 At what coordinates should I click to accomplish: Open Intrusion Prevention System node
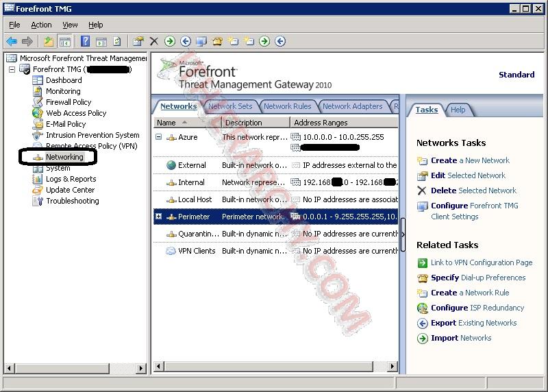click(x=92, y=135)
